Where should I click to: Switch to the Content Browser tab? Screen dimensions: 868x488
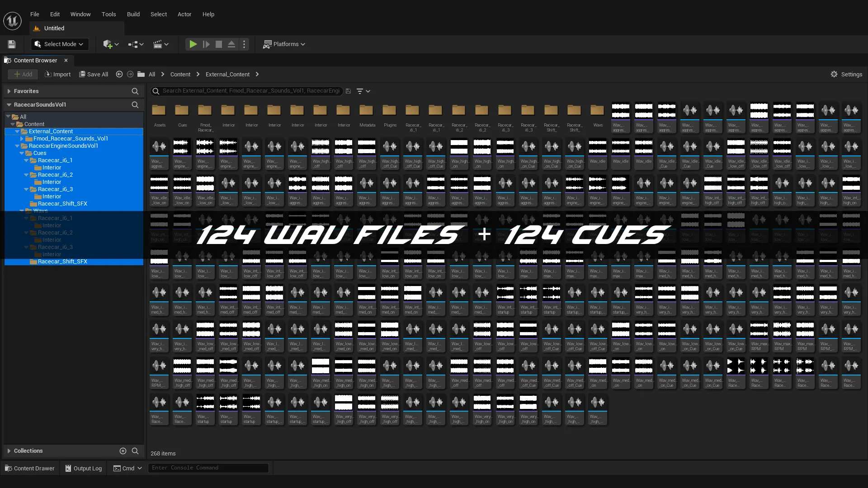(x=35, y=61)
